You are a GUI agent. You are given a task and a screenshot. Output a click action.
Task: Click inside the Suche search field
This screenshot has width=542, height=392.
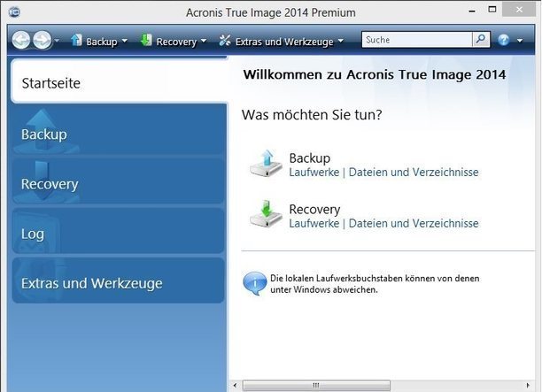[x=416, y=40]
